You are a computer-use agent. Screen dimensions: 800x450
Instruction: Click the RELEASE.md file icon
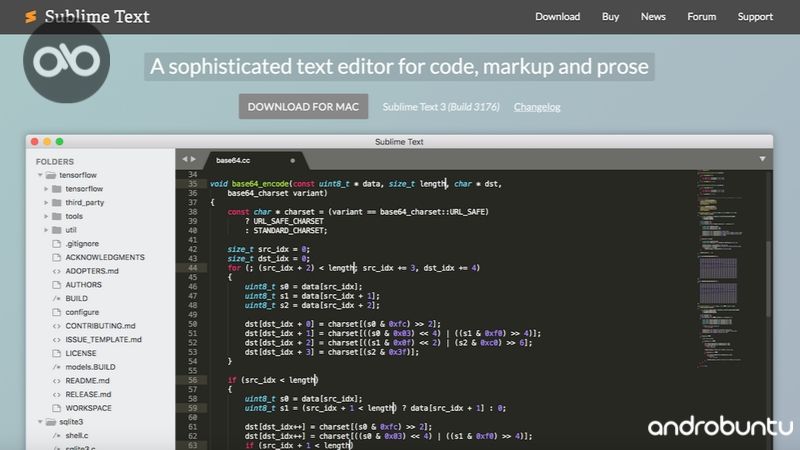tap(57, 394)
